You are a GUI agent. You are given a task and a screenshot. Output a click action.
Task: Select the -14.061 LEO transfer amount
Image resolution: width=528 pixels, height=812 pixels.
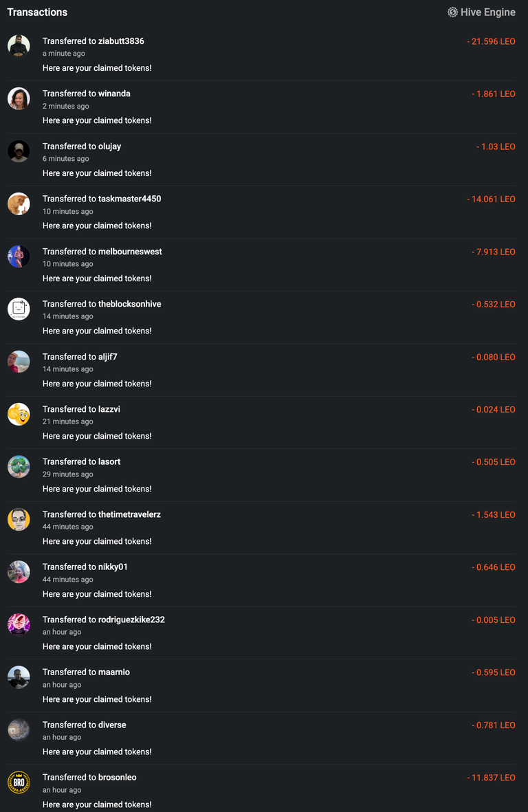coord(492,199)
